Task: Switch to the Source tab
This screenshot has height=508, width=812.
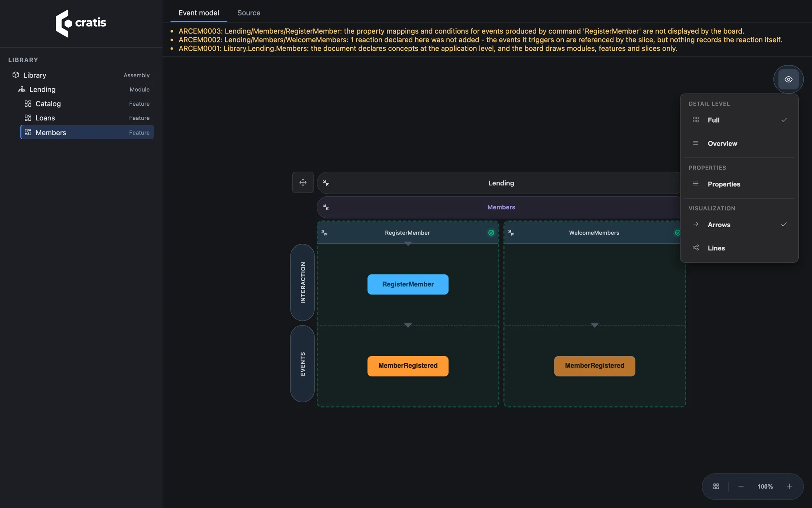Action: [249, 13]
